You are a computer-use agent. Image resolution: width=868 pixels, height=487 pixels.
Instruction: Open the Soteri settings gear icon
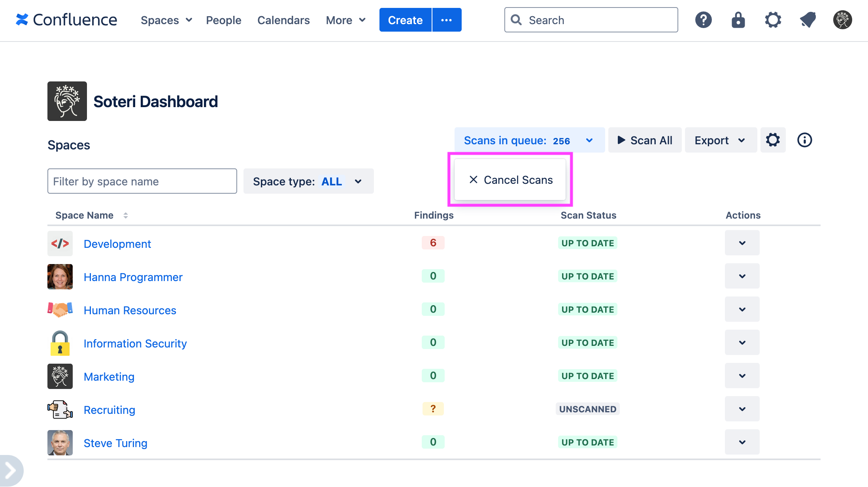tap(773, 140)
